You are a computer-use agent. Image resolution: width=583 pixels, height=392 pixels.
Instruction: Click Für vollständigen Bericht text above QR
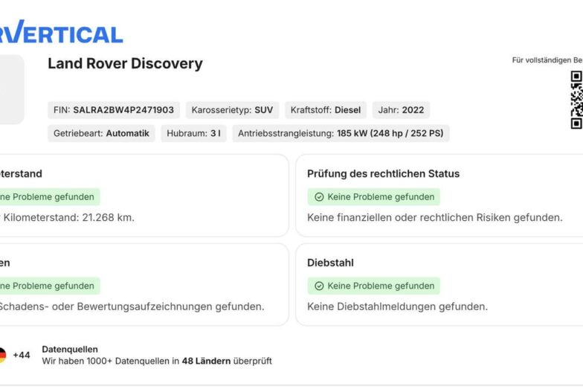click(x=547, y=60)
